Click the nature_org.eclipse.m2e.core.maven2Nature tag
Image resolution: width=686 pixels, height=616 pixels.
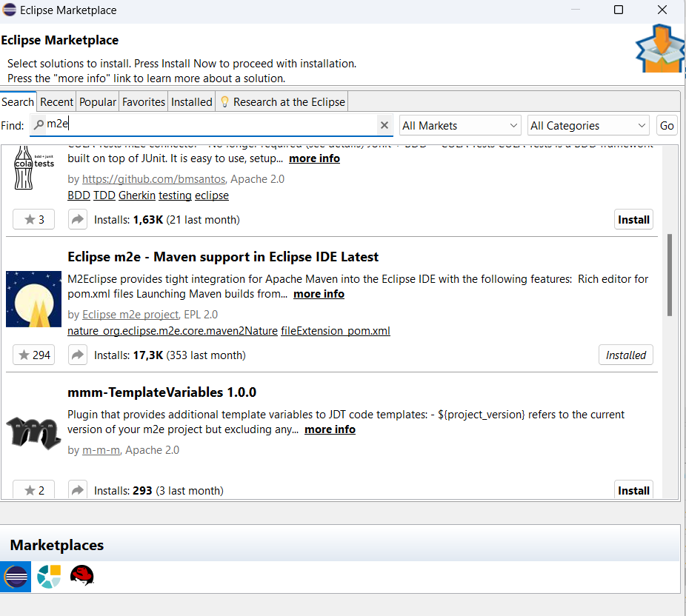point(173,330)
